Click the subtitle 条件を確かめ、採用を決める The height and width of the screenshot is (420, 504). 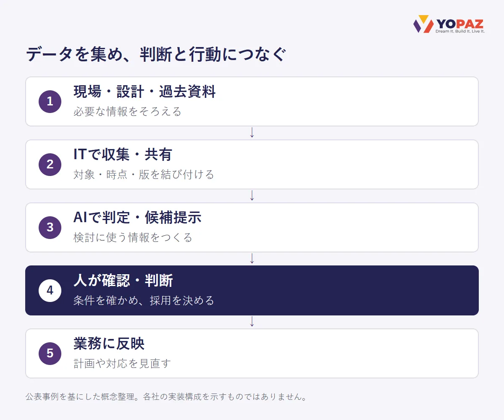[144, 300]
